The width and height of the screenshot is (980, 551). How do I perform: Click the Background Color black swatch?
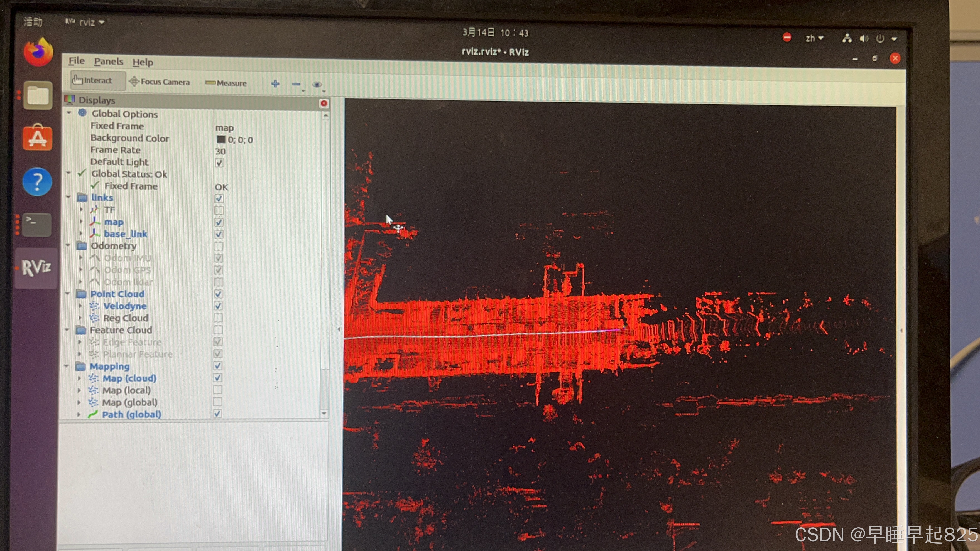[x=221, y=139]
